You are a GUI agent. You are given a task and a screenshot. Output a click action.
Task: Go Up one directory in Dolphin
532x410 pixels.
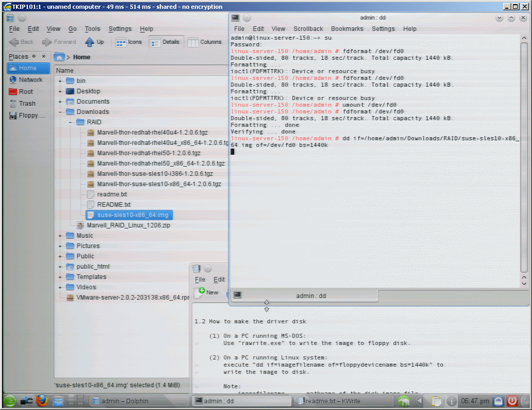pos(94,42)
